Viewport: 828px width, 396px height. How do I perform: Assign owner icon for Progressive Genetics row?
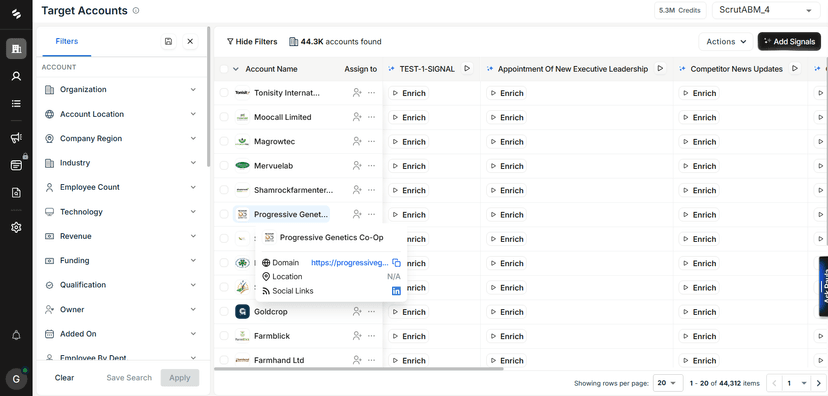pyautogui.click(x=357, y=214)
